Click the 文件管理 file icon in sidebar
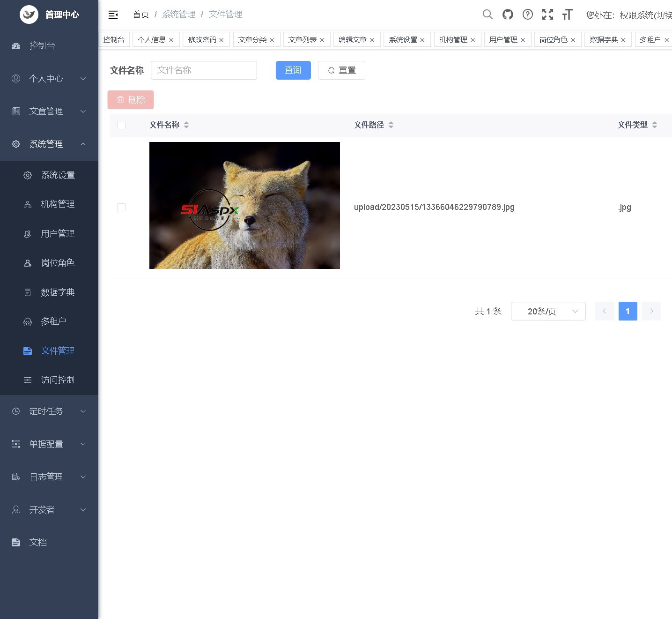 [x=28, y=351]
